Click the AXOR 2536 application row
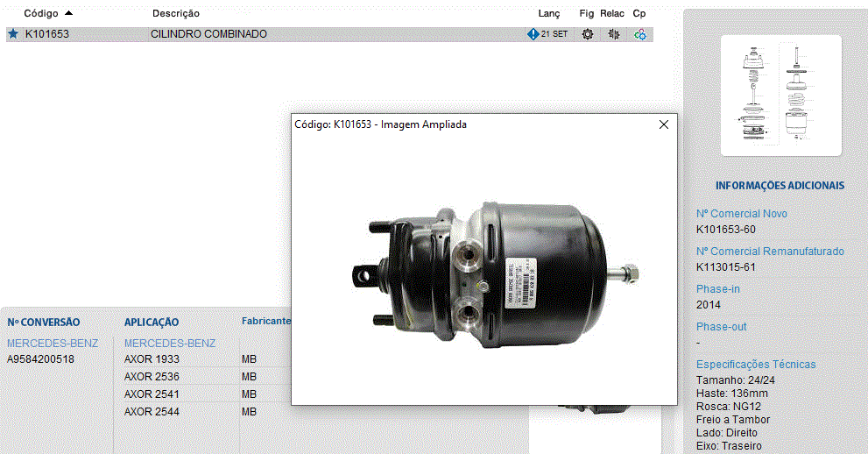Viewport: 868px width, 454px height. point(152,377)
